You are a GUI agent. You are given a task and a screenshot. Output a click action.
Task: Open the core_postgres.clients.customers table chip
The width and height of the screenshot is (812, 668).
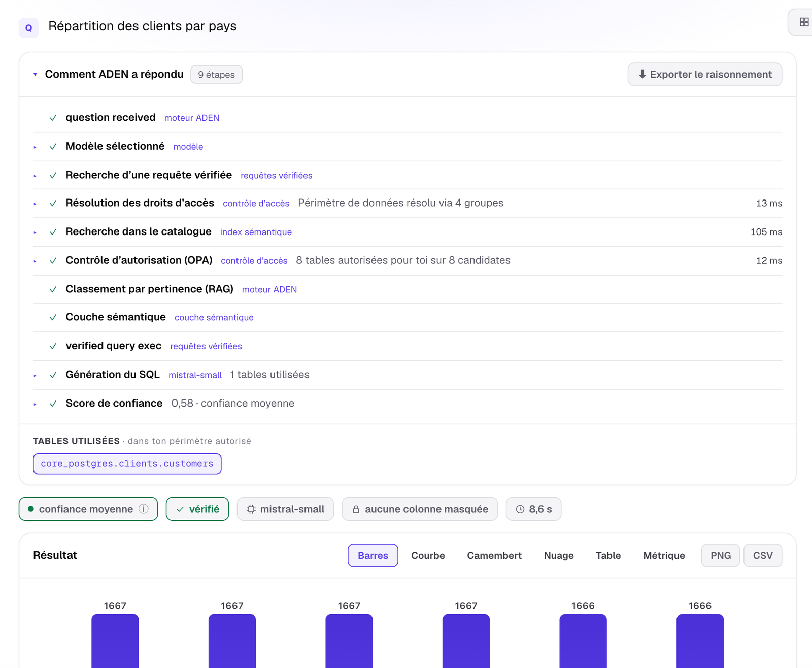[127, 463]
